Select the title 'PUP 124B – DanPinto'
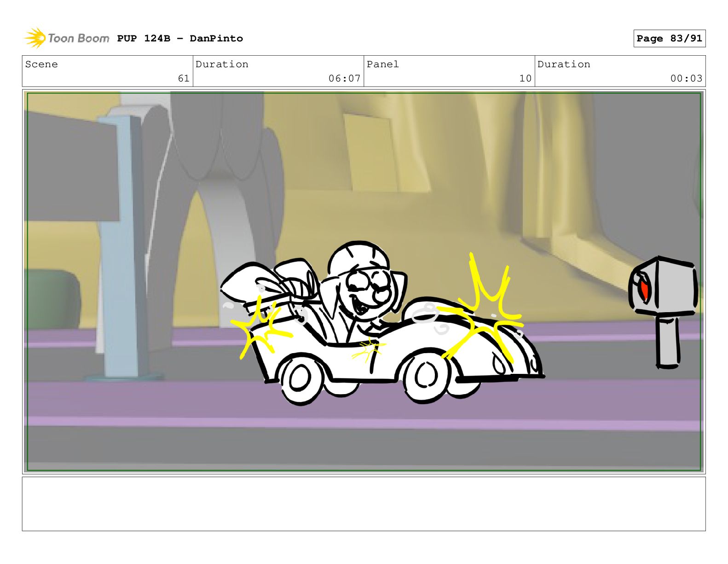 tap(180, 38)
